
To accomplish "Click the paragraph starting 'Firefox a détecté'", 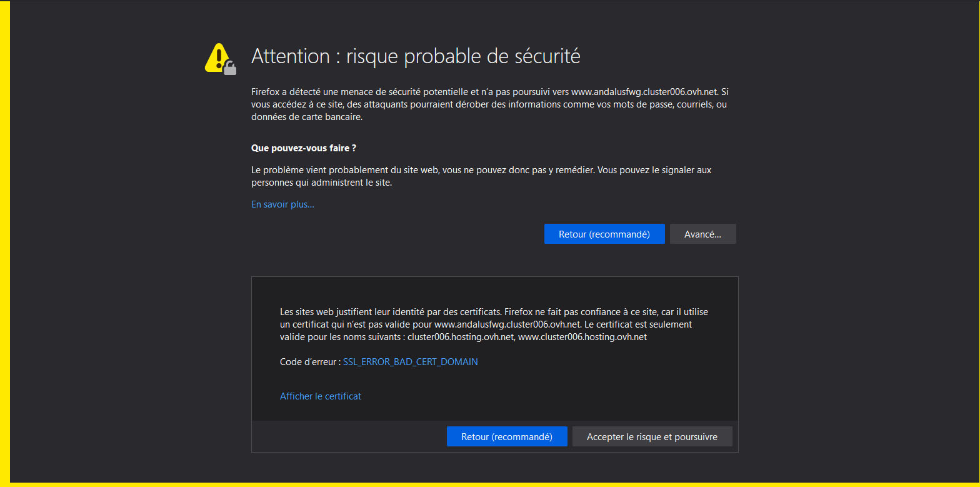I will (487, 104).
